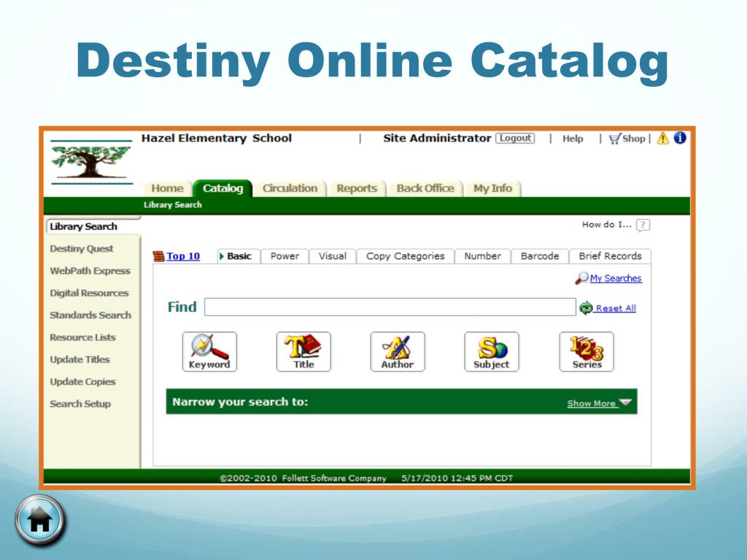The width and height of the screenshot is (747, 560).
Task: Click the Author search icon
Action: click(x=398, y=351)
